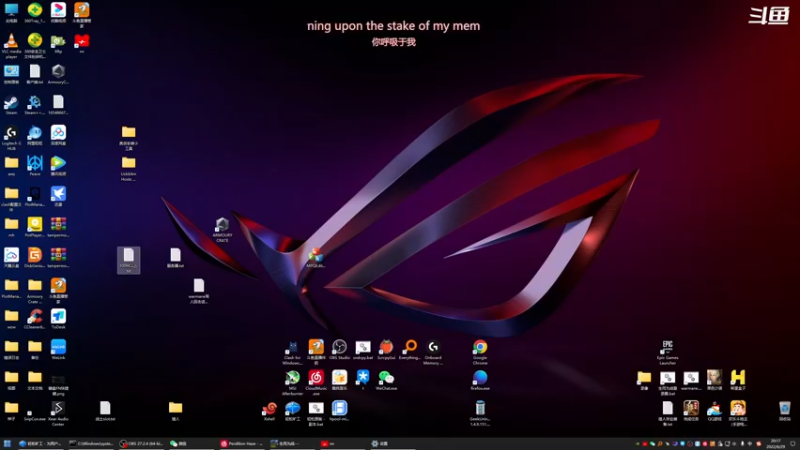This screenshot has height=450, width=800.
Task: Switch to the OBS 27.2.4 taskbar window
Action: tap(141, 443)
